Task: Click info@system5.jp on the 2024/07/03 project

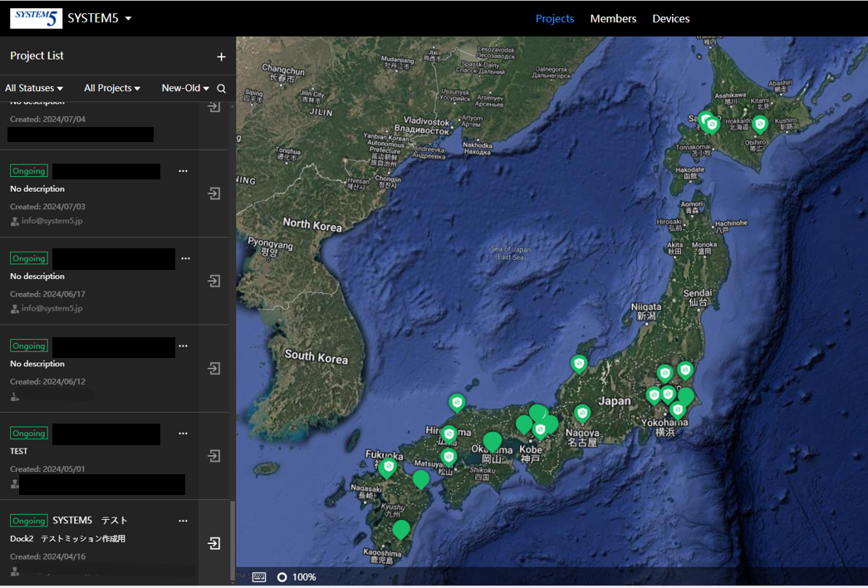Action: click(x=52, y=221)
